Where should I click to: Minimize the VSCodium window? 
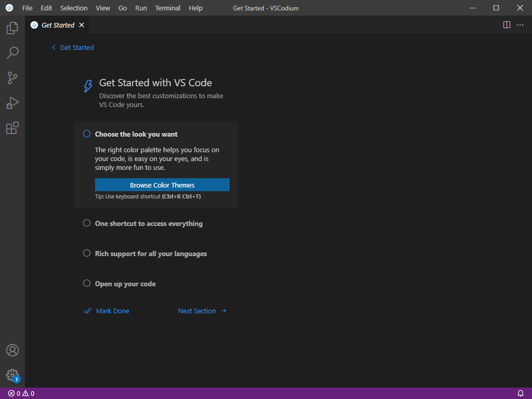(x=472, y=8)
